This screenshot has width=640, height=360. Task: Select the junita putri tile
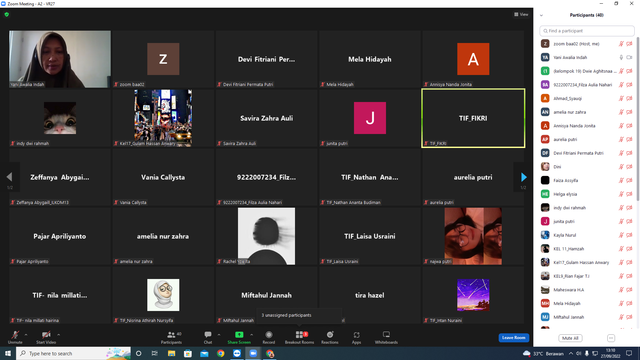[370, 118]
